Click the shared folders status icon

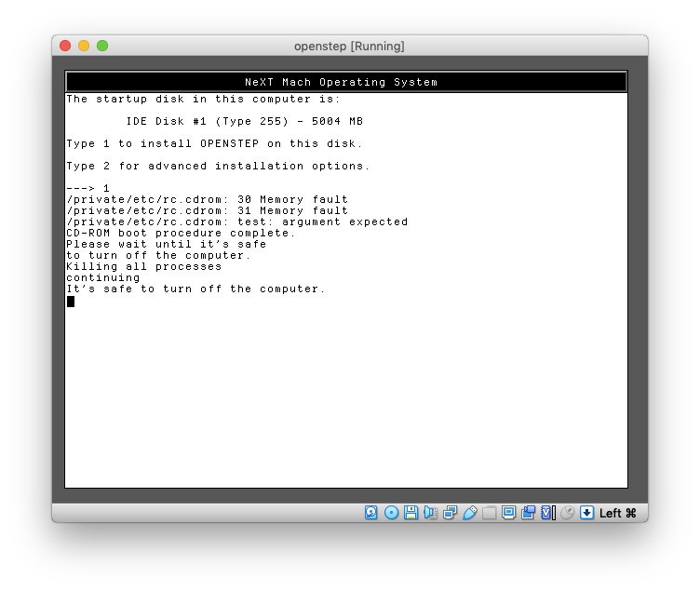[489, 513]
